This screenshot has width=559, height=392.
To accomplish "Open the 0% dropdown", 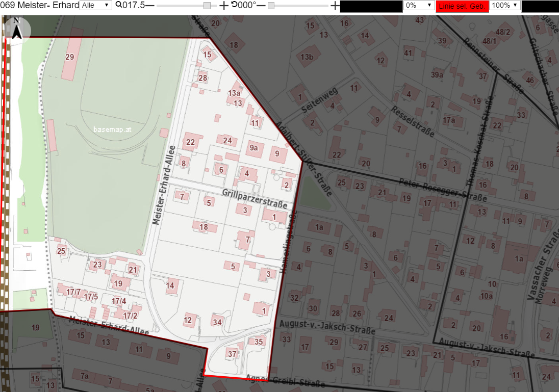I will click(419, 5).
